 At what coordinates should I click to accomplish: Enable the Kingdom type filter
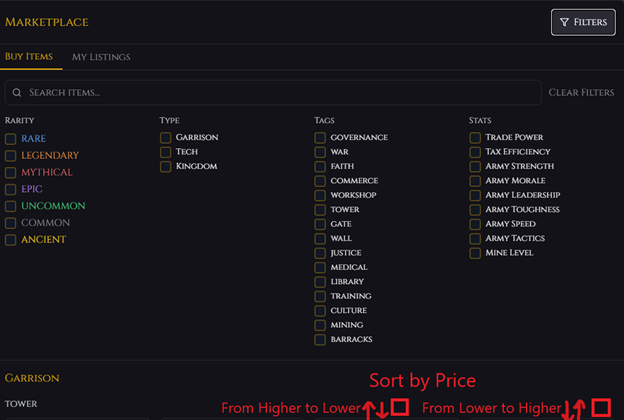166,167
